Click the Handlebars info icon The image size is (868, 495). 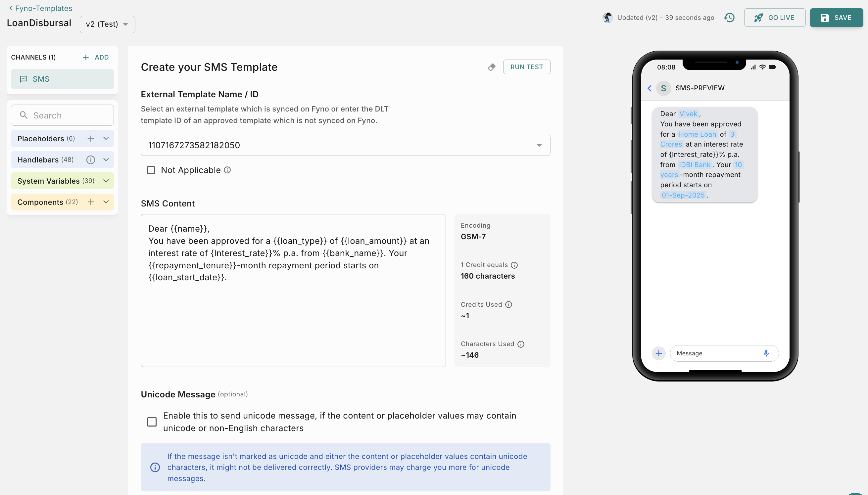click(x=90, y=159)
